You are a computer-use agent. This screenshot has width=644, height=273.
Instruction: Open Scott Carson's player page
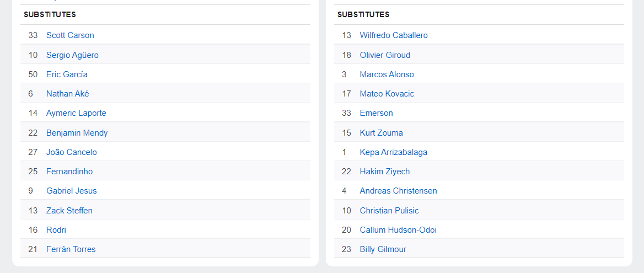[70, 35]
